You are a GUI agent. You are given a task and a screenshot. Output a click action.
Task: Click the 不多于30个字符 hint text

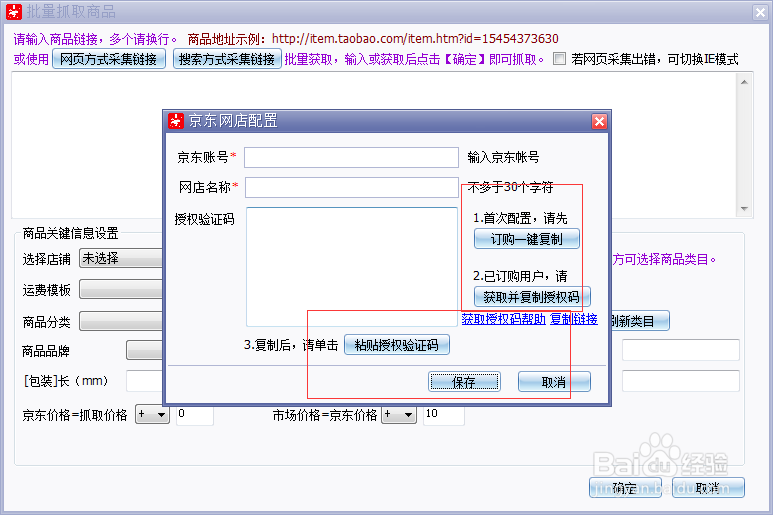[x=510, y=187]
